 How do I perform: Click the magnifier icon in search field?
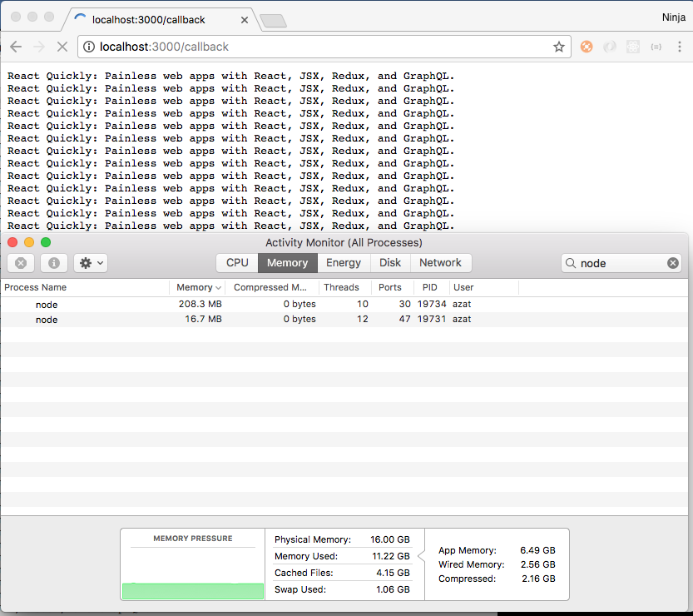(x=571, y=263)
